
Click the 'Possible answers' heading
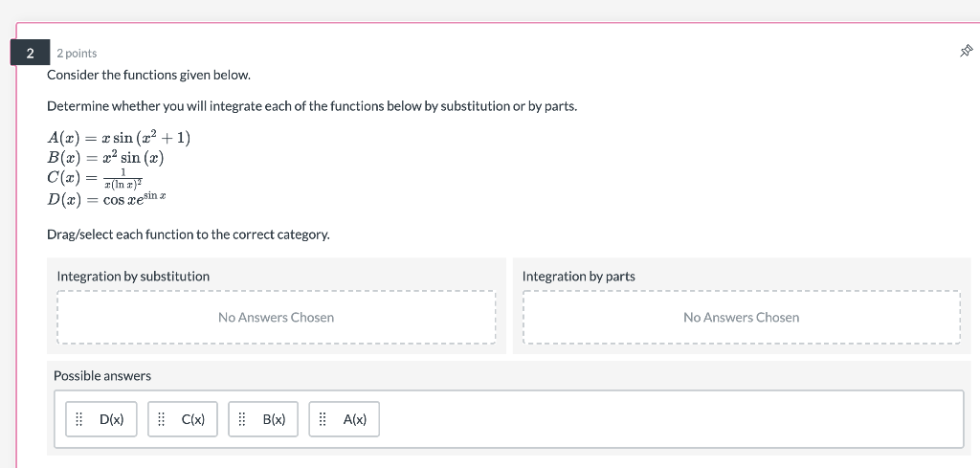click(x=102, y=376)
